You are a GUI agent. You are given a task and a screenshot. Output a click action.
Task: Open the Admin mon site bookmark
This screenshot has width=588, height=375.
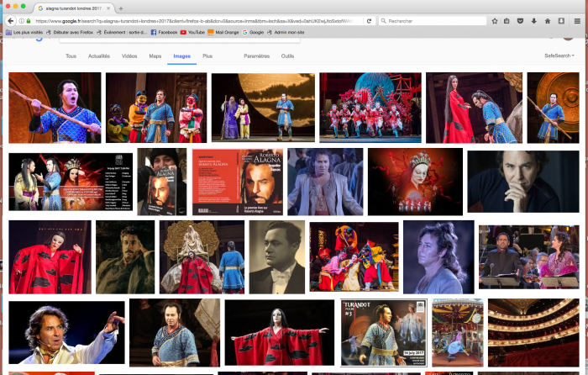[x=286, y=32]
